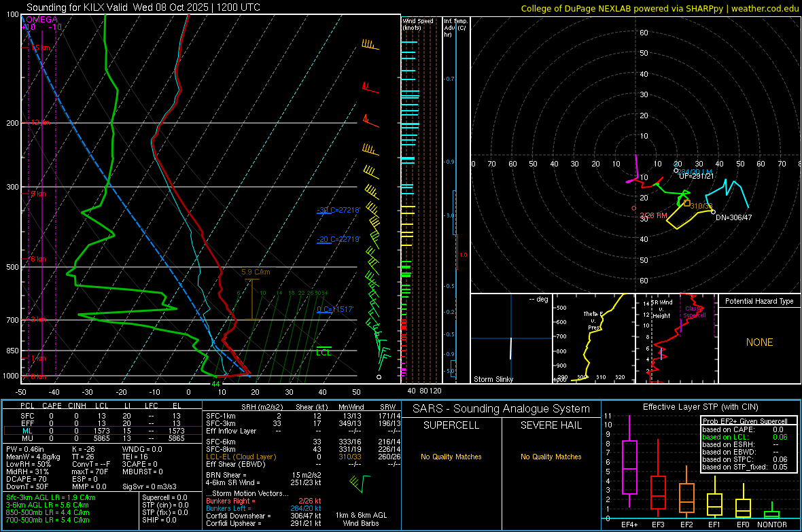Click the 700-500mb LR = 5.4 C/km line

[x=48, y=520]
